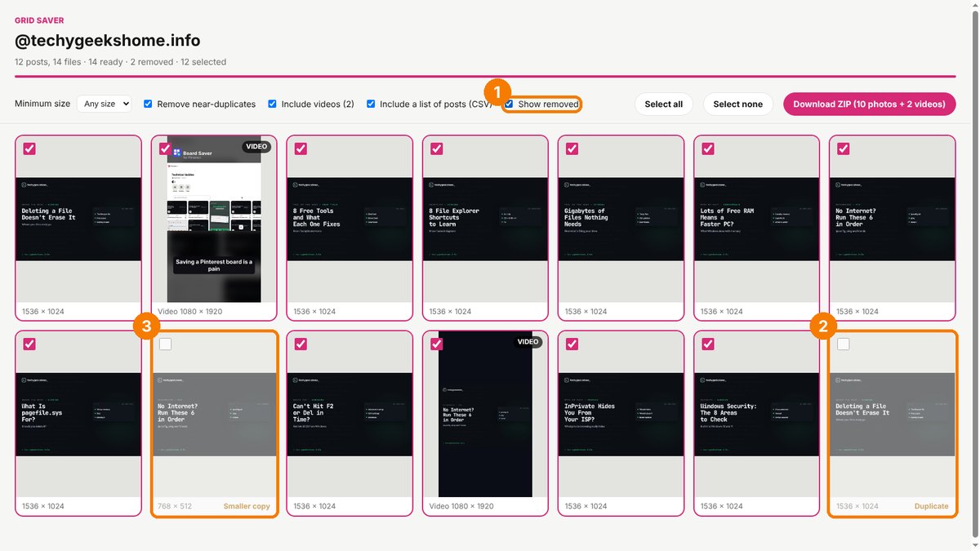
Task: Deselect the 'InPrivate Hides You' card checkbox
Action: pyautogui.click(x=572, y=344)
